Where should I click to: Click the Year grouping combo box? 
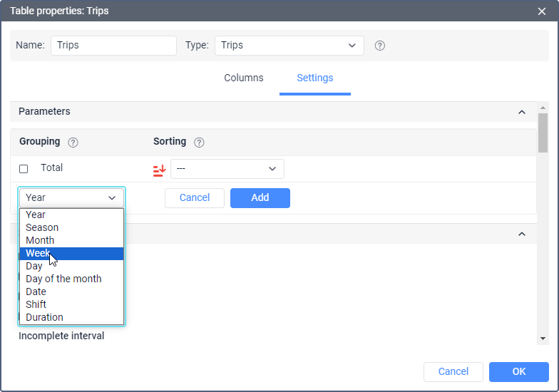pyautogui.click(x=71, y=198)
